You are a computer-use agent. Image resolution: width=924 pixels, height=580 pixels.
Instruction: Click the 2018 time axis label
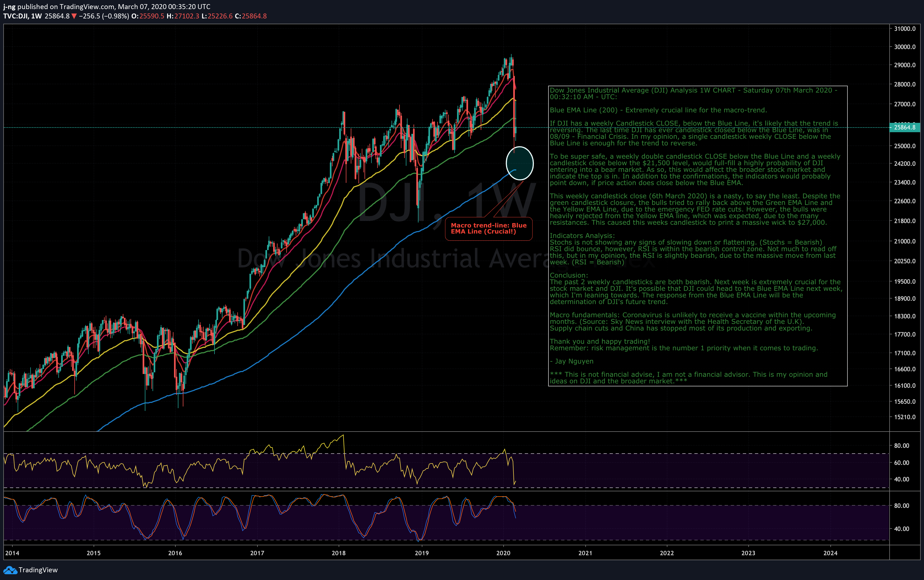click(339, 553)
